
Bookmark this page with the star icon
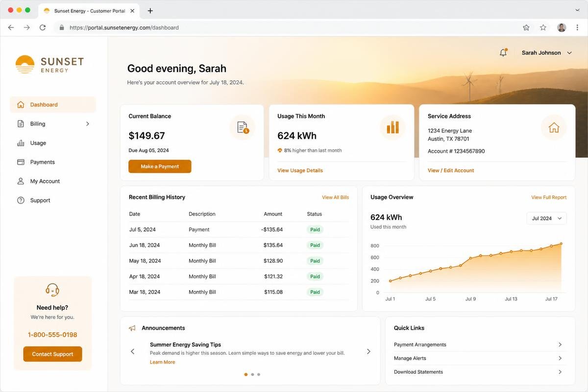(x=526, y=28)
